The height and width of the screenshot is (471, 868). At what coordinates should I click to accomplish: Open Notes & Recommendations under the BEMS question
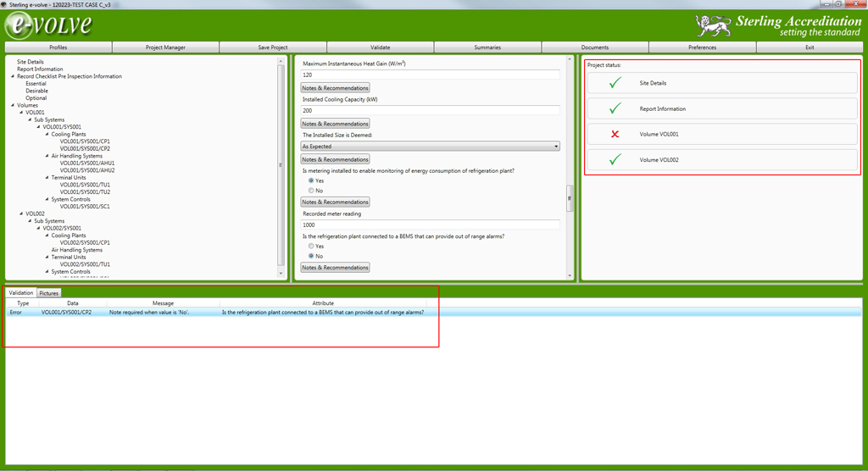coord(335,268)
